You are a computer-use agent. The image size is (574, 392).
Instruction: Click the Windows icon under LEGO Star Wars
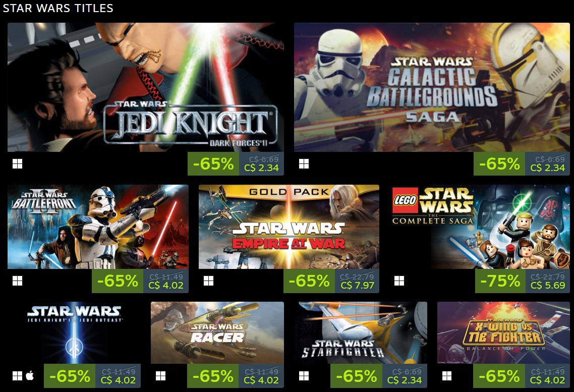click(x=399, y=281)
